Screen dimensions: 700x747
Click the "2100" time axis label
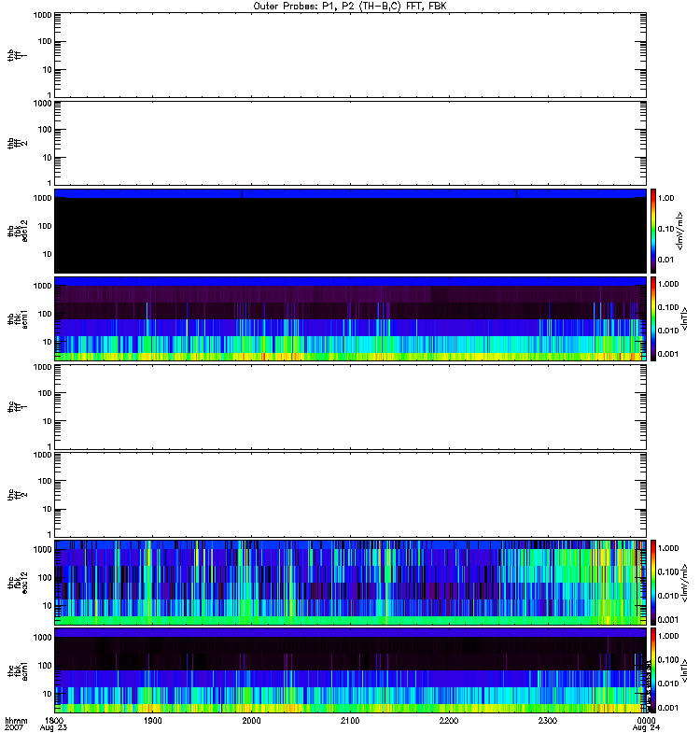pos(350,720)
